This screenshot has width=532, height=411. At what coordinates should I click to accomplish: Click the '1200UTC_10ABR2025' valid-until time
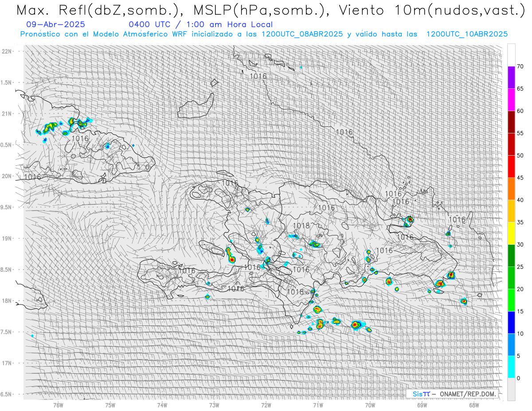tap(467, 34)
